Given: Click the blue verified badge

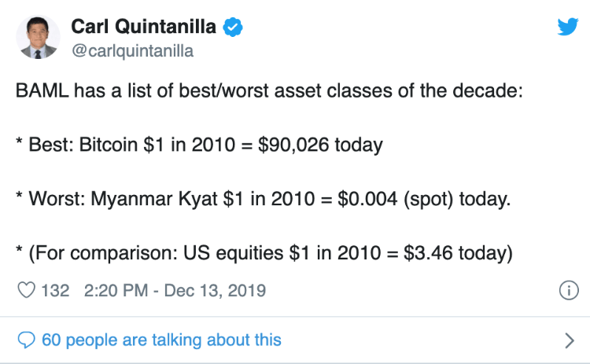Looking at the screenshot, I should [x=233, y=28].
